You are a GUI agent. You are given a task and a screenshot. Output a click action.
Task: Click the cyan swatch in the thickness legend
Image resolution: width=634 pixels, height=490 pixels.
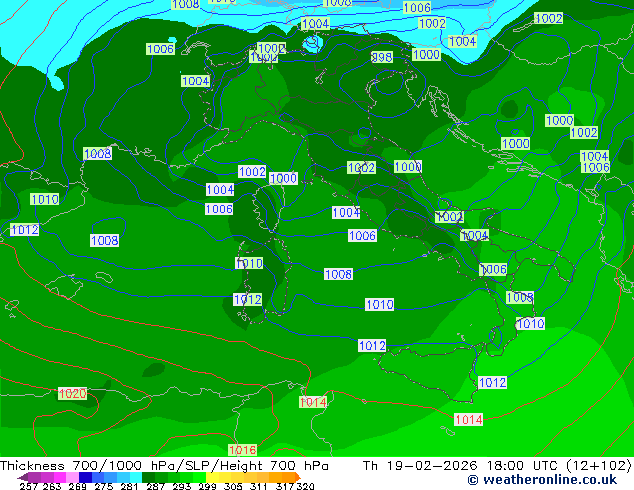click(x=136, y=477)
